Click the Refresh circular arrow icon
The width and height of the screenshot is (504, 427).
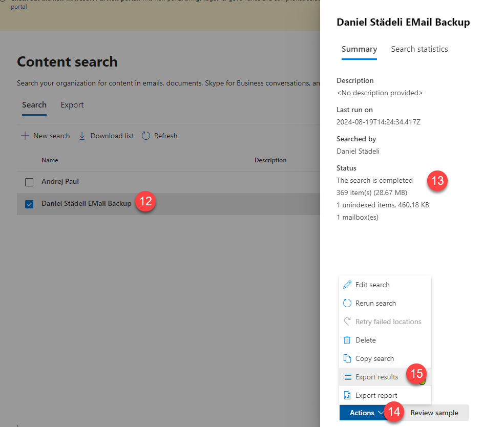click(x=145, y=136)
